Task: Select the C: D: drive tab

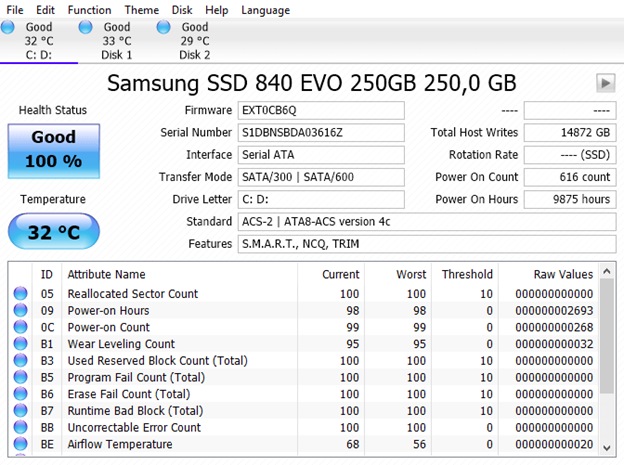Action: pyautogui.click(x=39, y=41)
